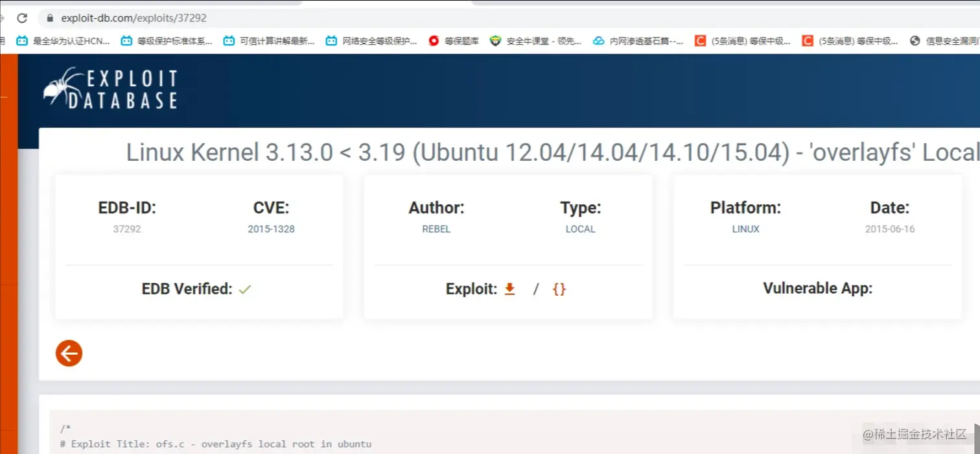Click the date 2015-06-16
980x454 pixels.
point(890,229)
